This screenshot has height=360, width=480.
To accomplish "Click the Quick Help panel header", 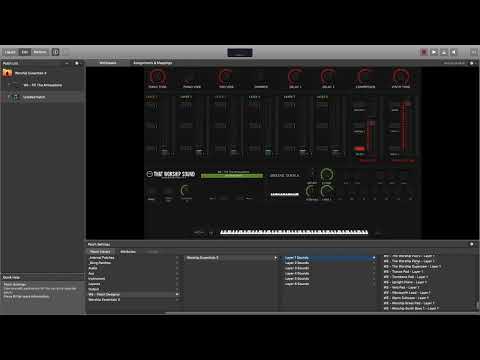I will point(43,277).
